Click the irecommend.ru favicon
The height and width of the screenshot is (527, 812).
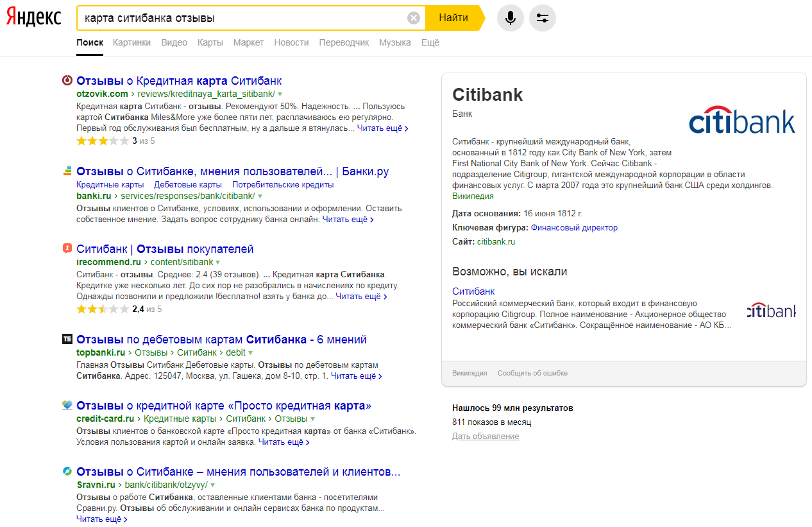point(67,248)
